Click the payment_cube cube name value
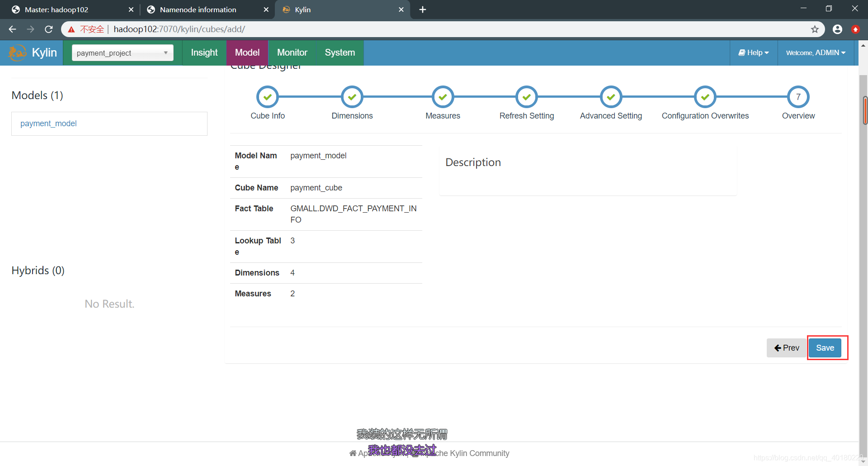This screenshot has height=466, width=868. [316, 188]
